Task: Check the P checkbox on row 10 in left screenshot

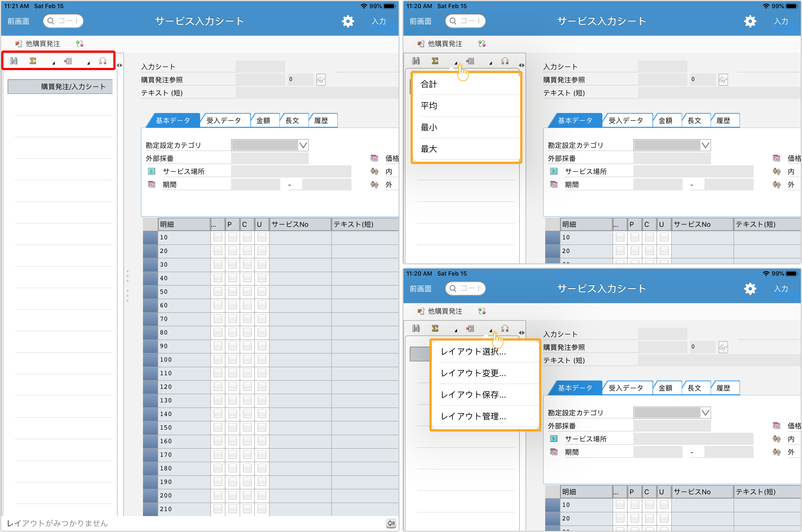Action: pyautogui.click(x=233, y=237)
